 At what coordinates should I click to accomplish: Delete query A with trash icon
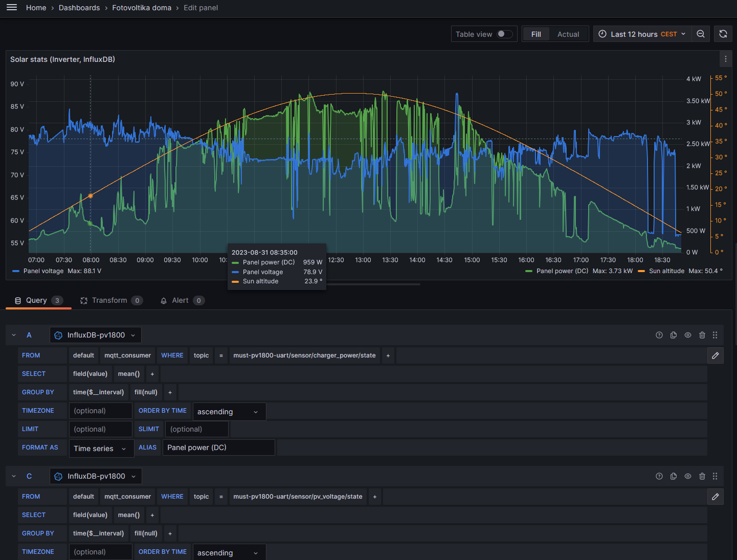coord(702,335)
